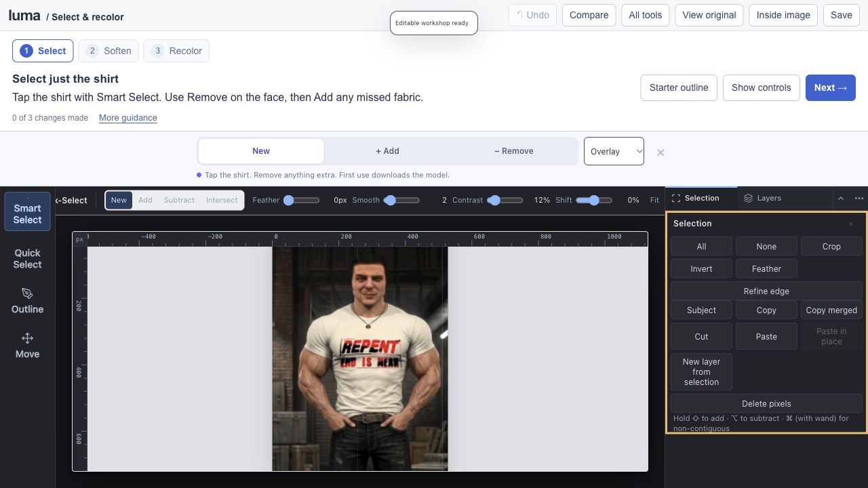Select the Outline pen tool

click(x=27, y=301)
